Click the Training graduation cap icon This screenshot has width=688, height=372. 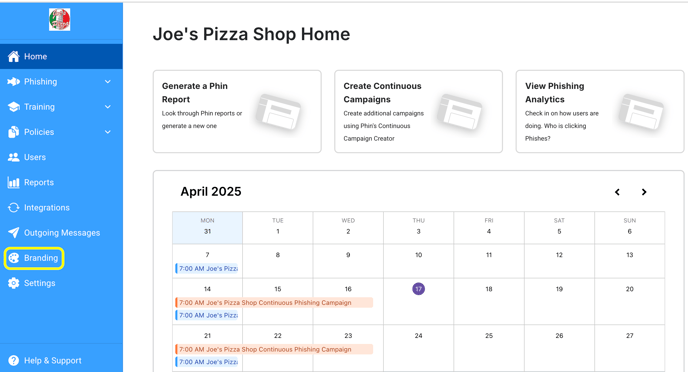tap(14, 107)
